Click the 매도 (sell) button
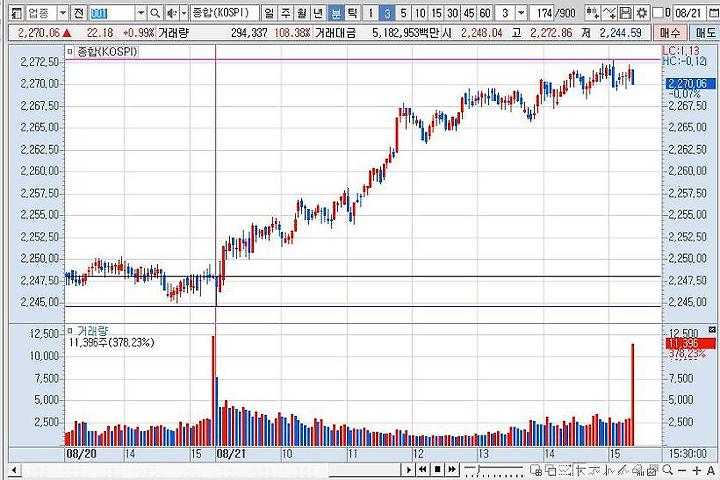720x480 pixels. pos(704,33)
